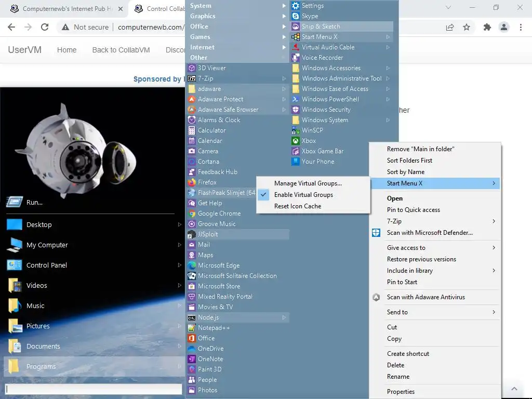532x399 pixels.
Task: Close the Computernewb's Internet Pub tab
Action: pos(121,9)
